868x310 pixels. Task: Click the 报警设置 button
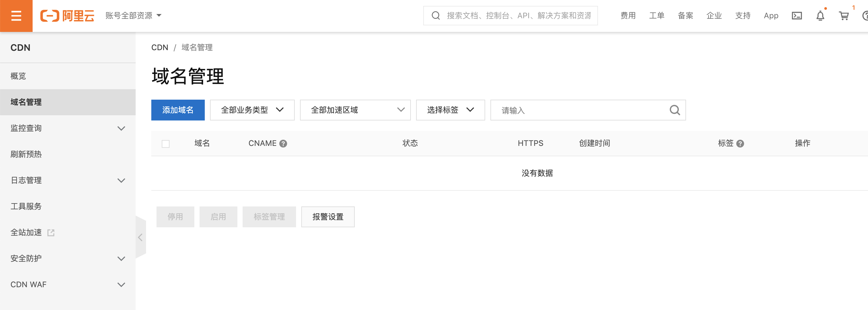pos(327,217)
